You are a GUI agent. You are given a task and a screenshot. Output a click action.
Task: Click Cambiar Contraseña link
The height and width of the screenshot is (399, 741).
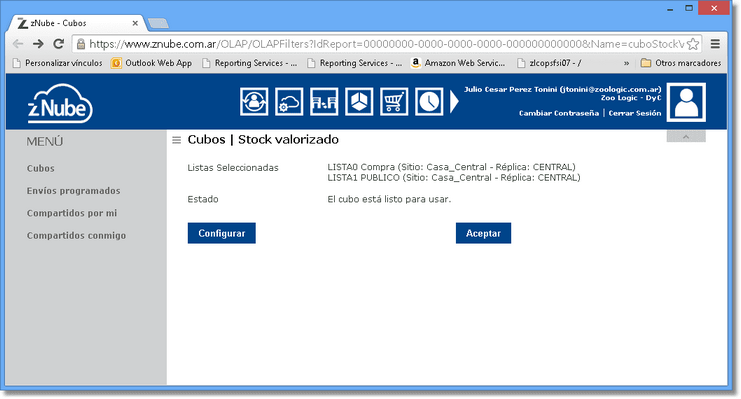(559, 113)
